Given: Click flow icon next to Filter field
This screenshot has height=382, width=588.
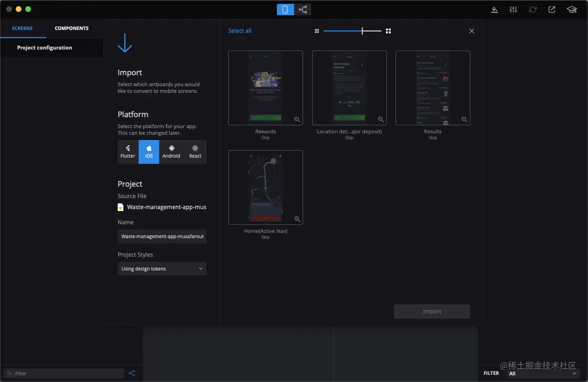Looking at the screenshot, I should click(x=132, y=373).
